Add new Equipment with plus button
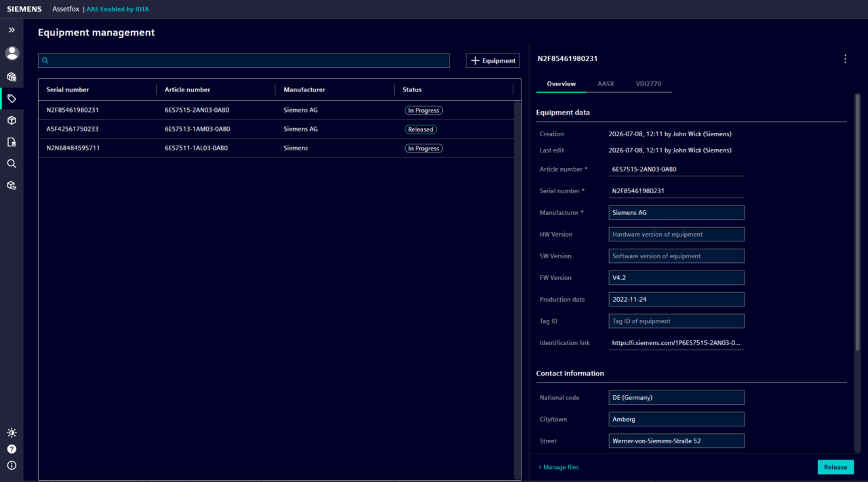 pyautogui.click(x=493, y=61)
